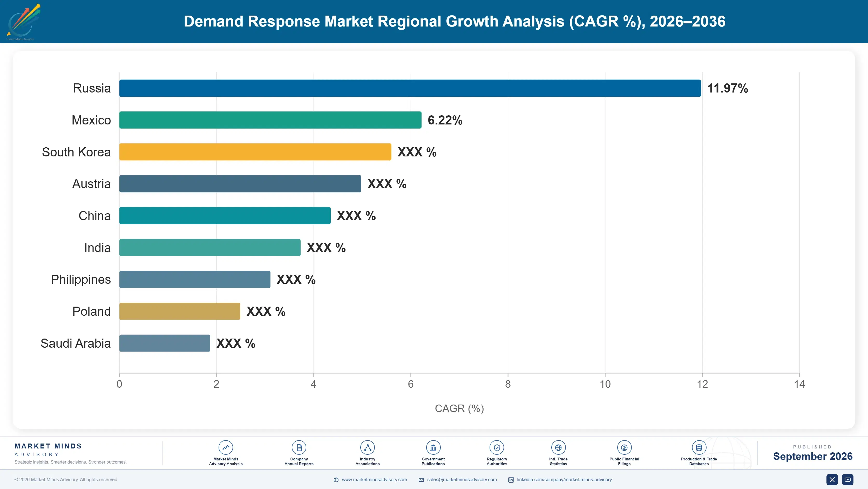Click the Russia axis label
This screenshot has width=868, height=489.
92,88
